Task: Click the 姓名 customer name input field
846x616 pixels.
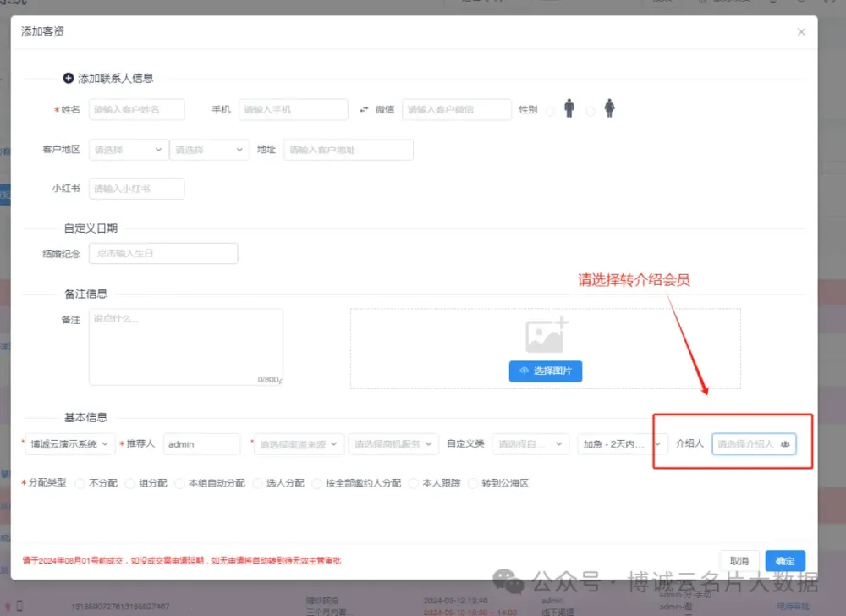Action: click(136, 110)
